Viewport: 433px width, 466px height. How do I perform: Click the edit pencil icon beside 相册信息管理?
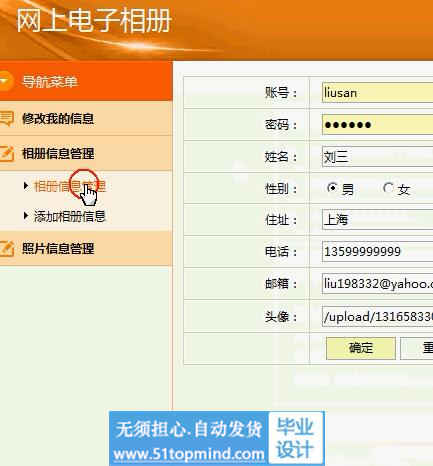7,154
